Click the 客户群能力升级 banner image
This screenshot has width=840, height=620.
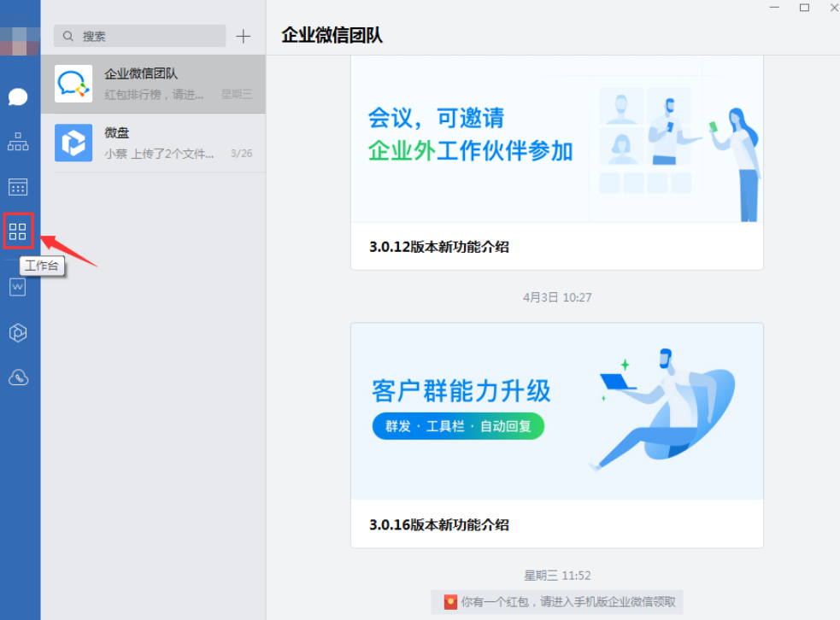point(557,411)
